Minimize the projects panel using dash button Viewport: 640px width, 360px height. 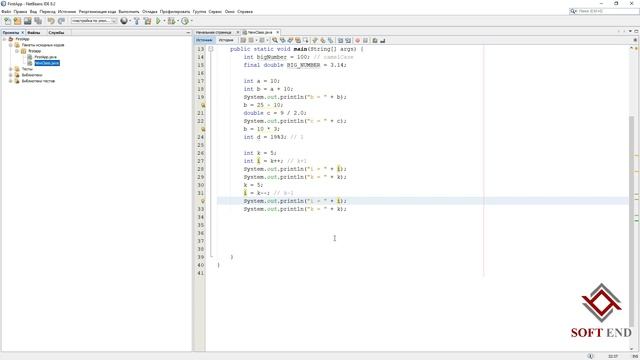[188, 32]
